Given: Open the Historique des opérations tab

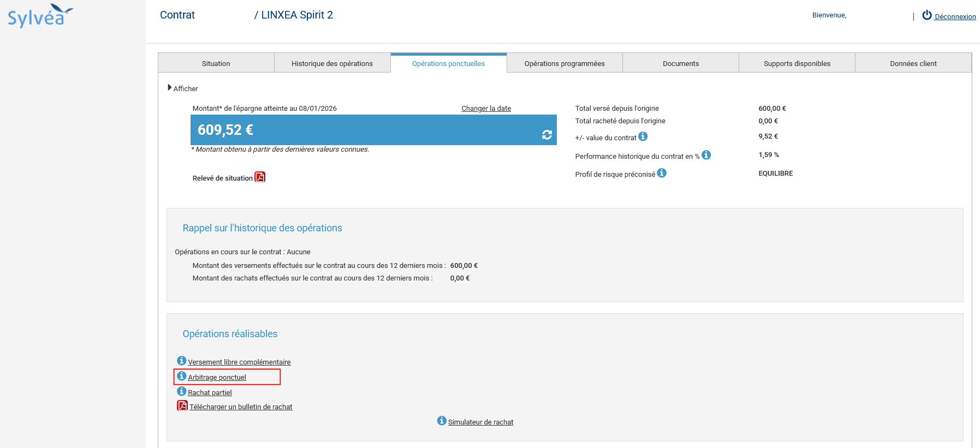Looking at the screenshot, I should (x=332, y=63).
